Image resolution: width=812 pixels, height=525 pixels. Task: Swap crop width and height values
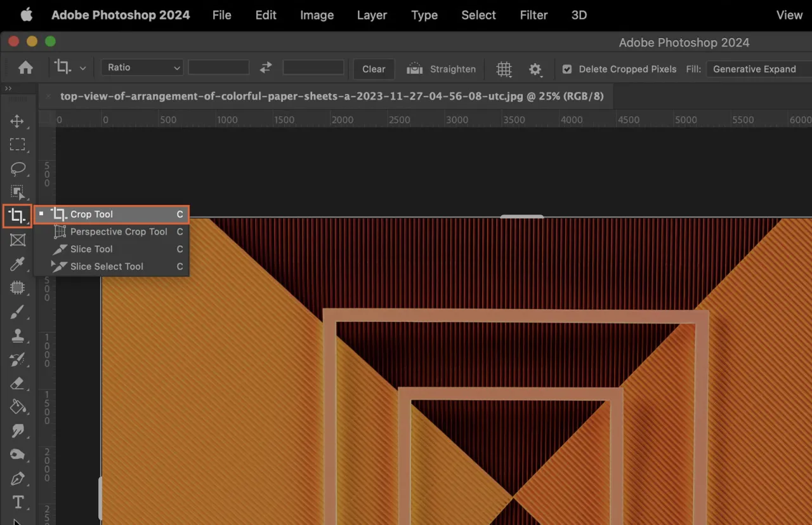[266, 67]
